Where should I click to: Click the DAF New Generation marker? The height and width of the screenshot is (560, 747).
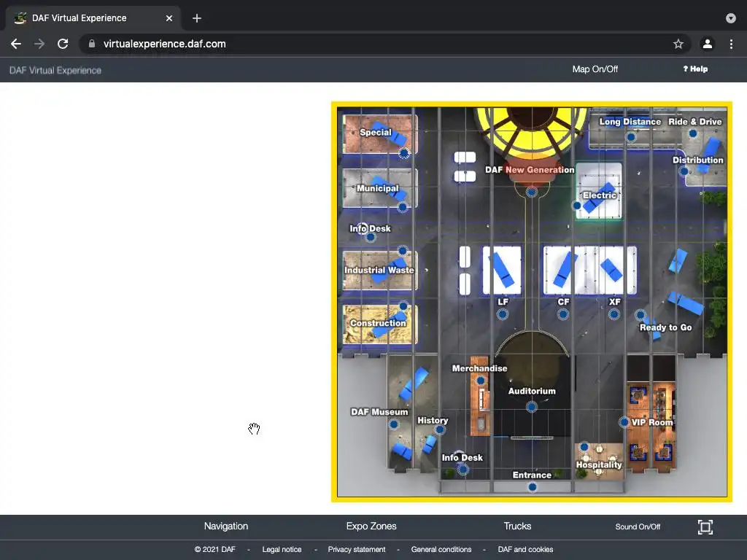532,192
